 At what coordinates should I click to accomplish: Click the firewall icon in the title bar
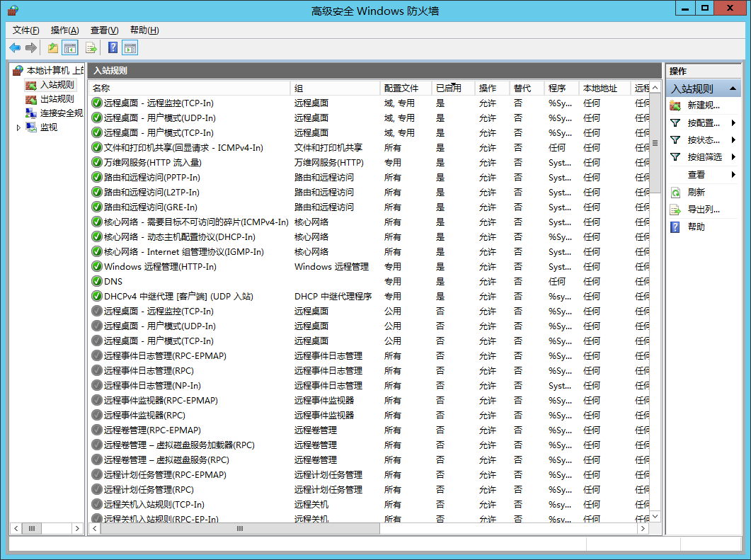13,10
